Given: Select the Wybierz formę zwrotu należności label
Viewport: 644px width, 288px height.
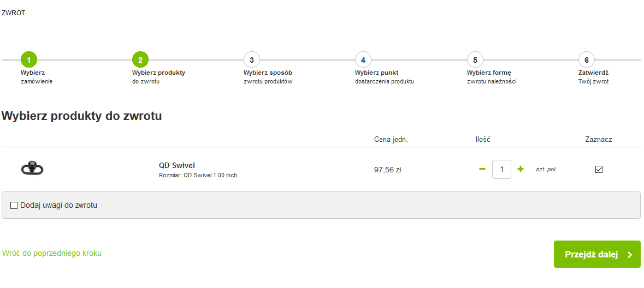Looking at the screenshot, I should click(491, 77).
